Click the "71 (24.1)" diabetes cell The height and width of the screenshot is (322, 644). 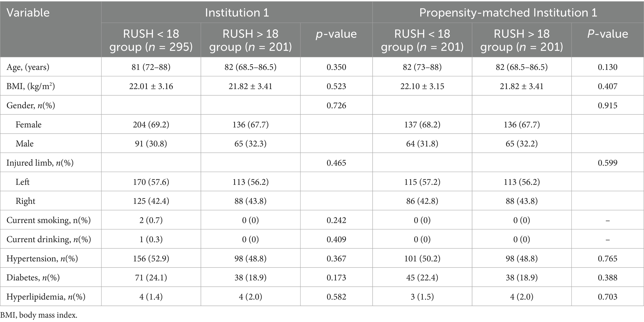coord(151,278)
